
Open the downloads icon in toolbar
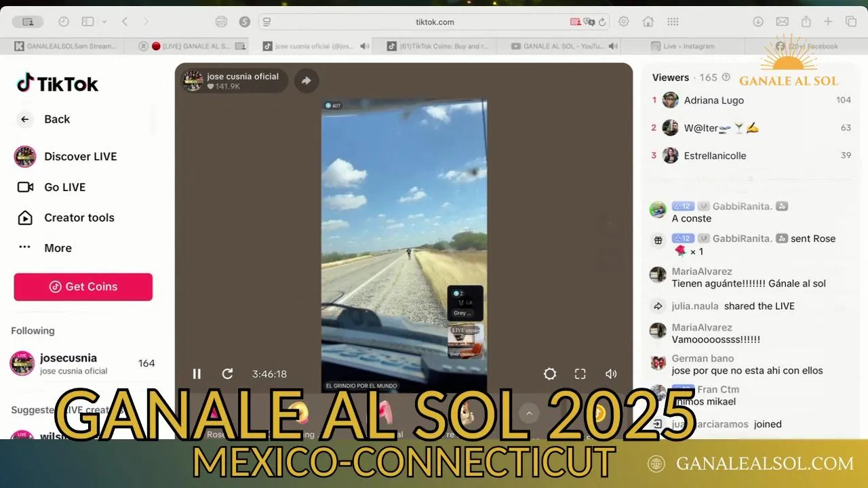[x=758, y=22]
